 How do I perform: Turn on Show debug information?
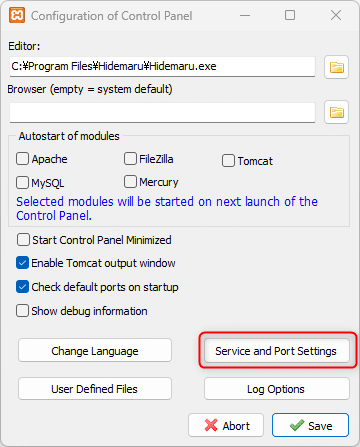point(22,311)
